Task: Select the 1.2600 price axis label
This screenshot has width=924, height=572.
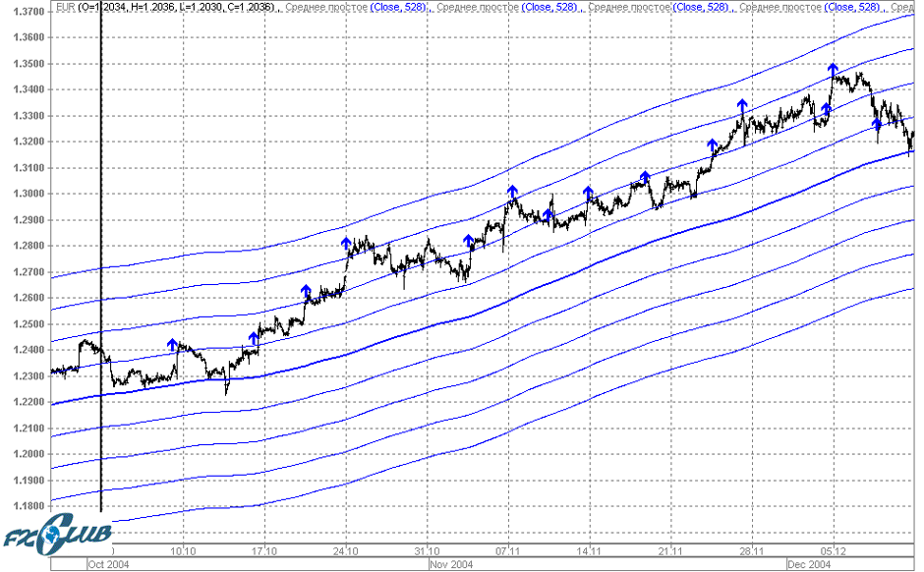Action: [29, 298]
